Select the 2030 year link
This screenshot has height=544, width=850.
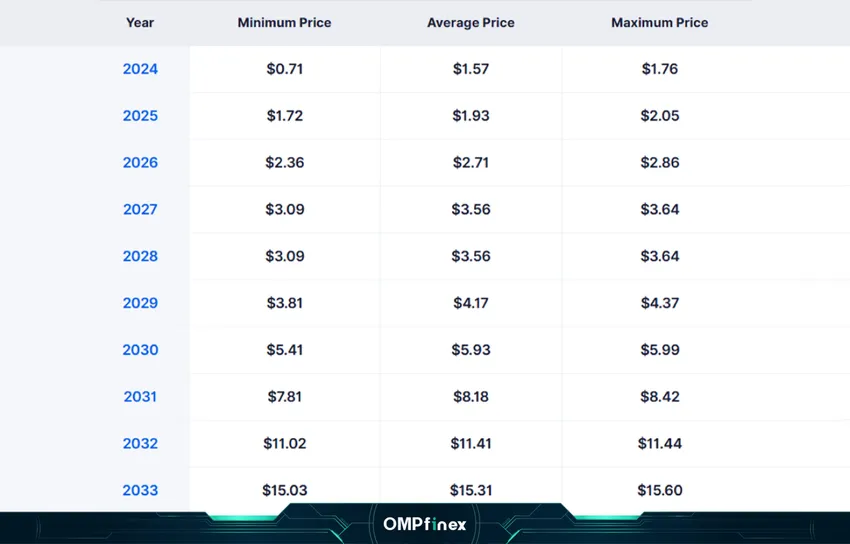[x=140, y=350]
